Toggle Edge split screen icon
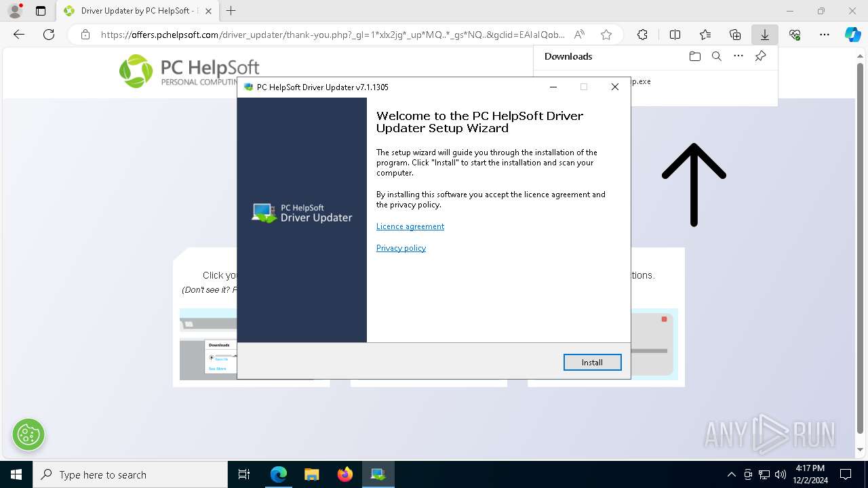This screenshot has width=868, height=488. pos(675,35)
